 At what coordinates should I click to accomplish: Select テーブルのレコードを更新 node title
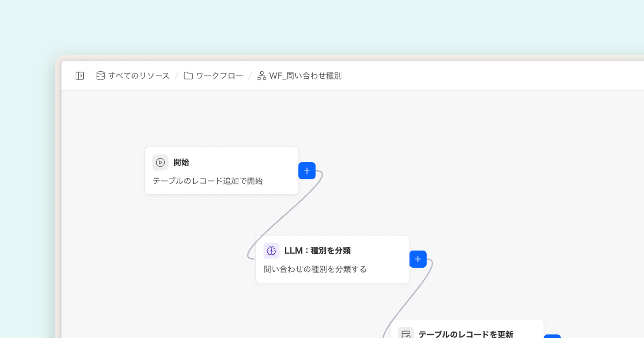pyautogui.click(x=466, y=334)
